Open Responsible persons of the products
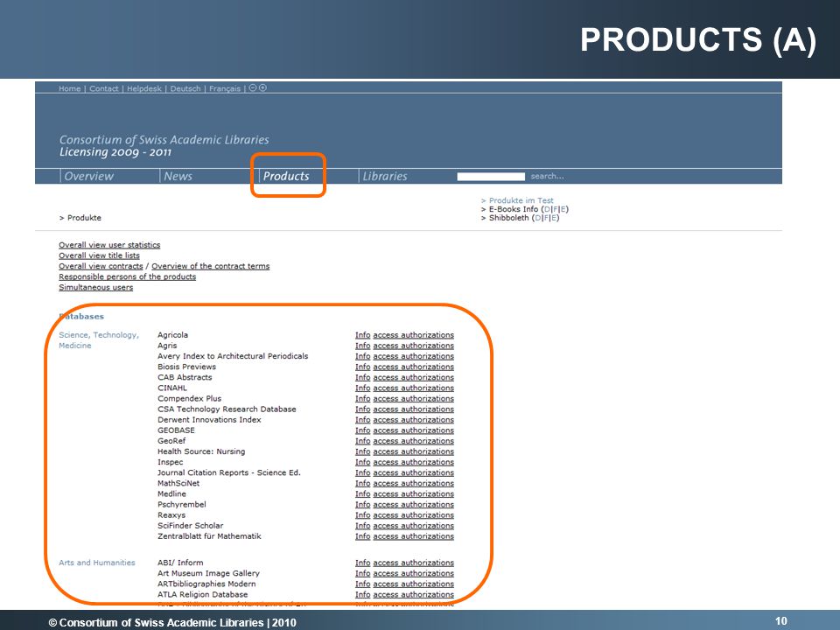840x630 pixels. point(128,277)
